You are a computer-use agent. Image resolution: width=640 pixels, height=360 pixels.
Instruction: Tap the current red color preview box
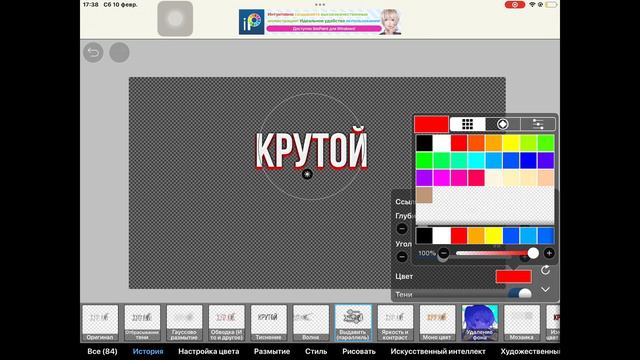(x=431, y=124)
